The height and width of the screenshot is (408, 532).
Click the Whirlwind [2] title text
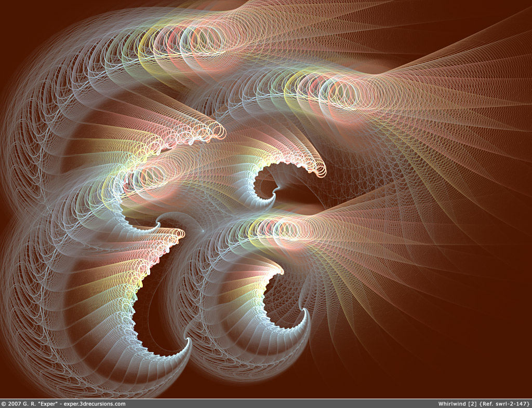[457, 404]
